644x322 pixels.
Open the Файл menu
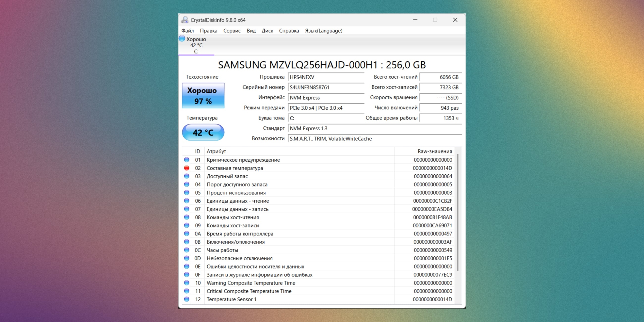click(x=187, y=31)
